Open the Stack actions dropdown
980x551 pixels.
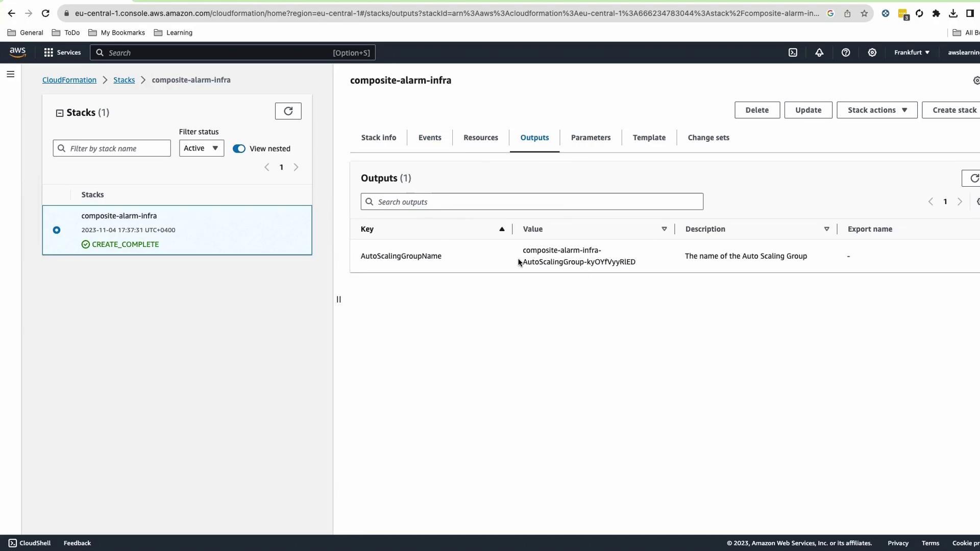(876, 110)
